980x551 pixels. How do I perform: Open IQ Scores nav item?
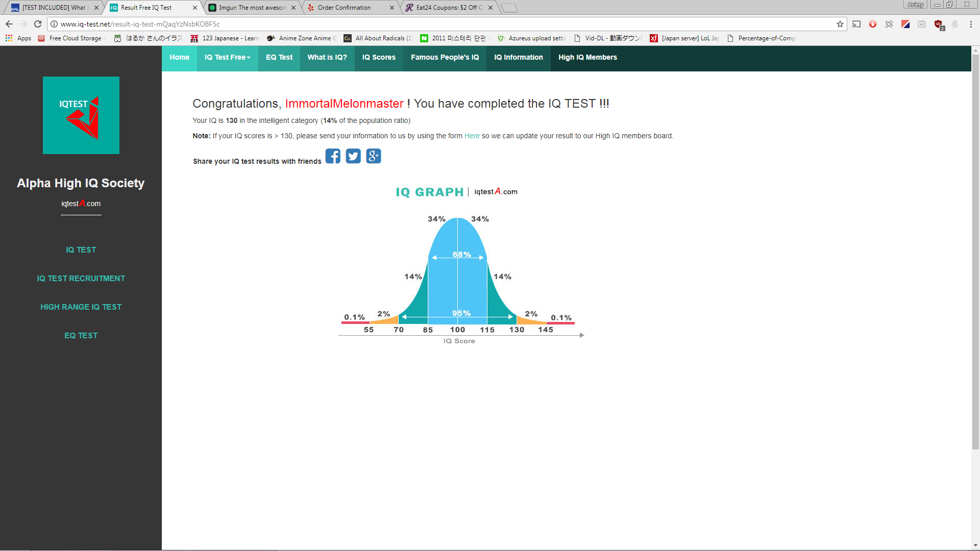[x=379, y=58]
